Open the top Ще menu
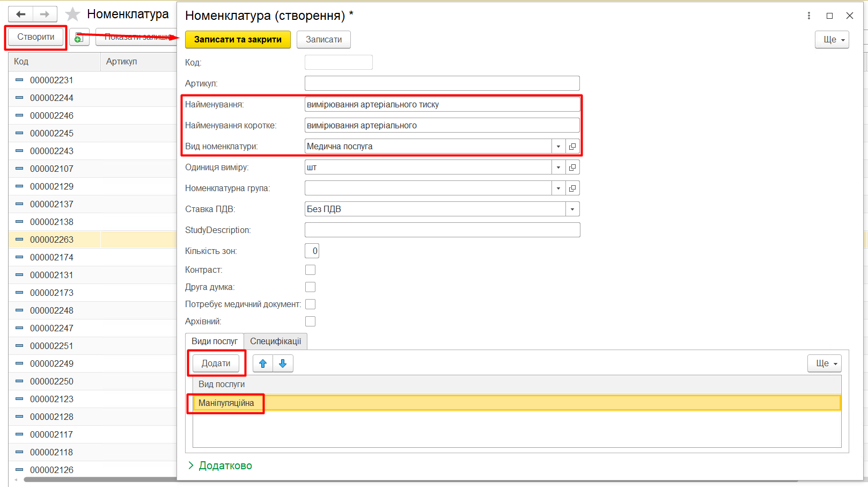This screenshot has height=487, width=868. (832, 40)
